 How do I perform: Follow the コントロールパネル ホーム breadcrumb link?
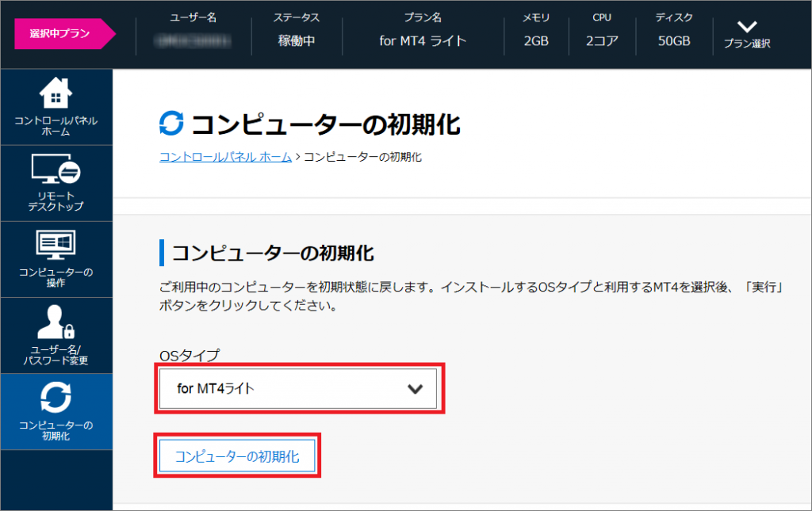click(225, 157)
